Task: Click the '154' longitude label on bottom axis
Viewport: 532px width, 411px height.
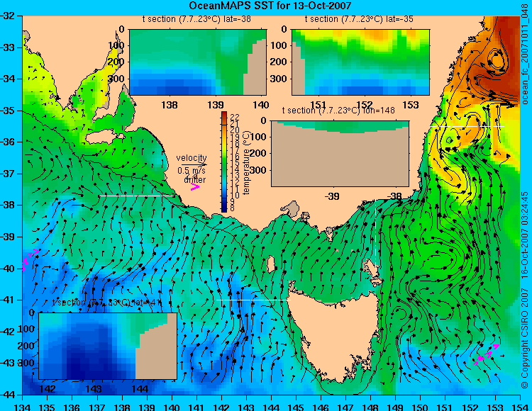Action: (x=520, y=407)
